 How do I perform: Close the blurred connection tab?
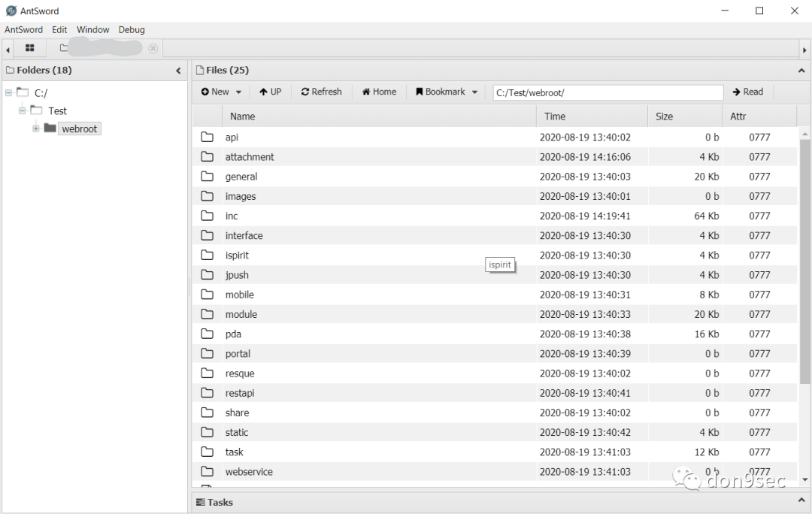tap(153, 48)
